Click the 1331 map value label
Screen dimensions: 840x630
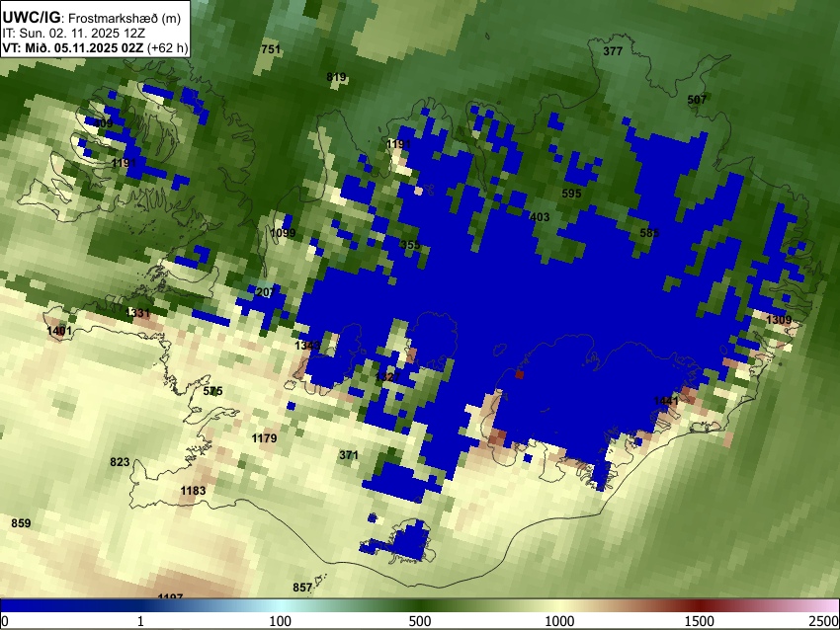coord(137,313)
